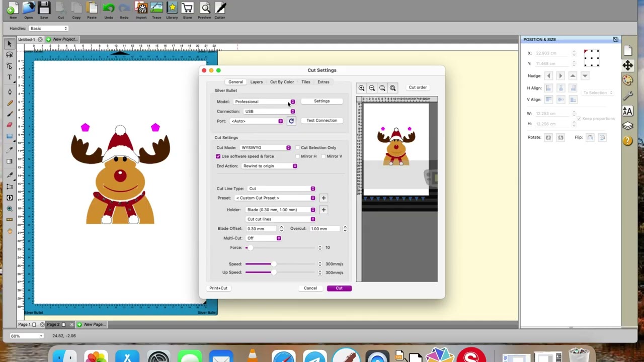Refresh the port list

click(291, 121)
